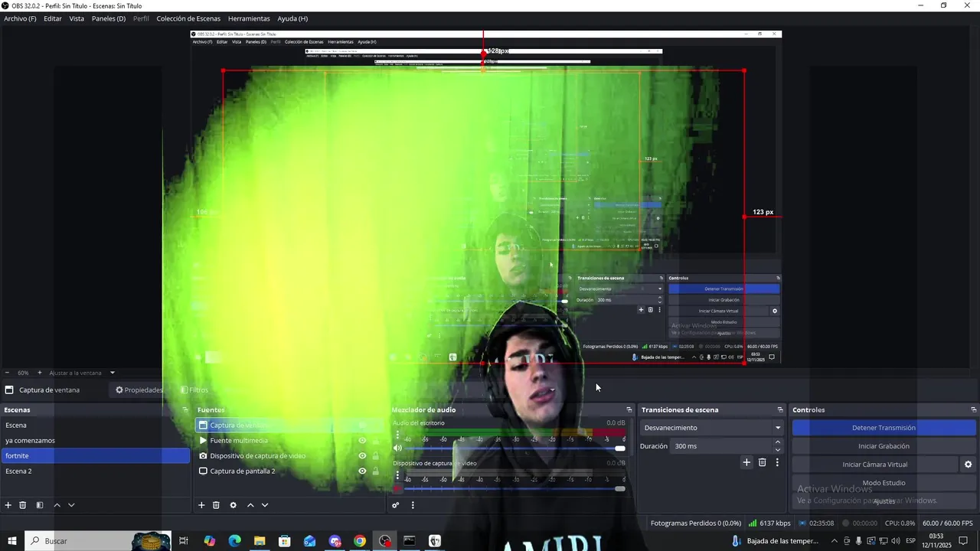980x551 pixels.
Task: Open the Archivo menu
Action: pos(20,18)
